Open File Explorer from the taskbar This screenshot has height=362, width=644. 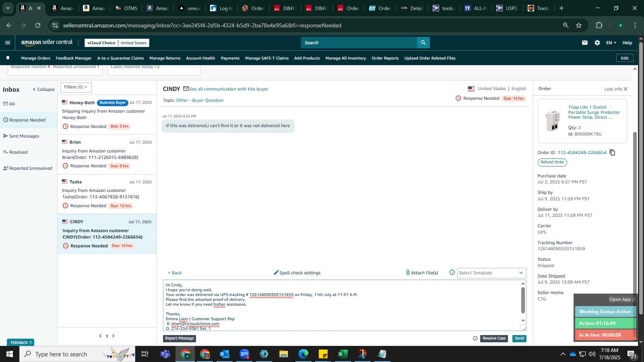coord(284,354)
